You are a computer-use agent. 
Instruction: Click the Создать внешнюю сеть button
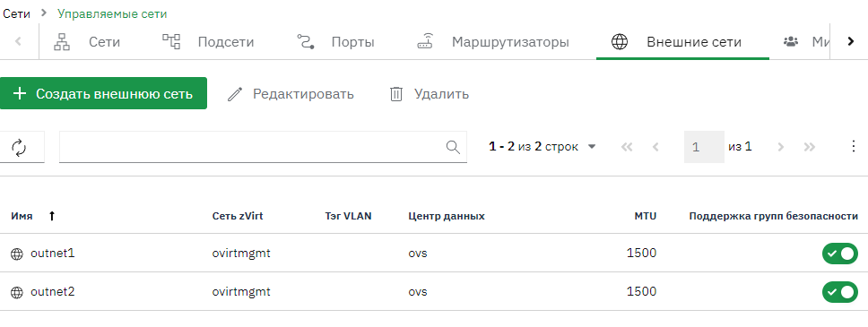[103, 93]
